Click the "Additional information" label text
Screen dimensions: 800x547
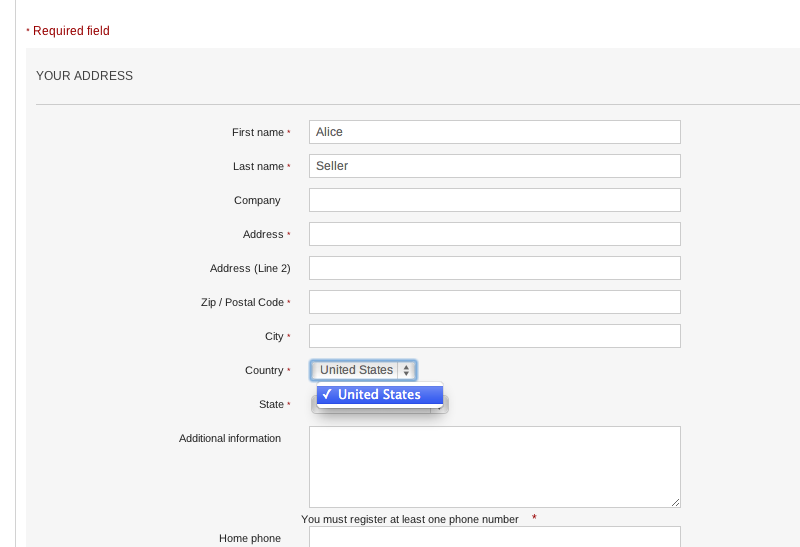coord(230,438)
